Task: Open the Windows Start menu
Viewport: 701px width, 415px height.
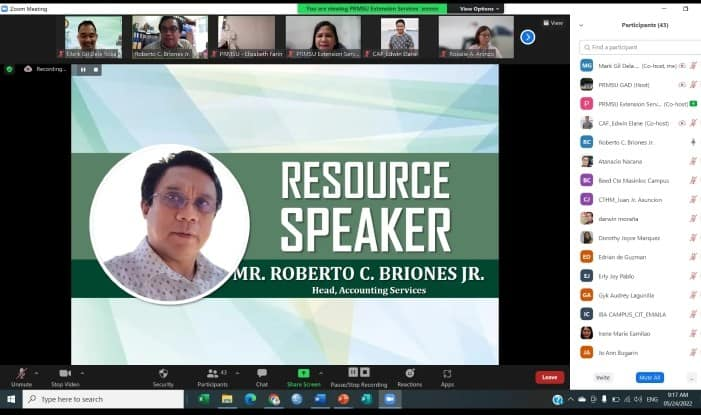Action: [x=11, y=399]
